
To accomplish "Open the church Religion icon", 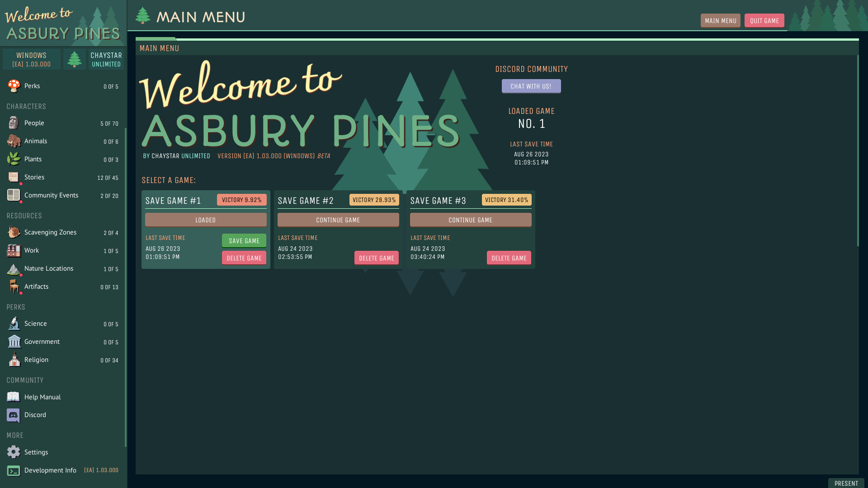I will (x=14, y=360).
